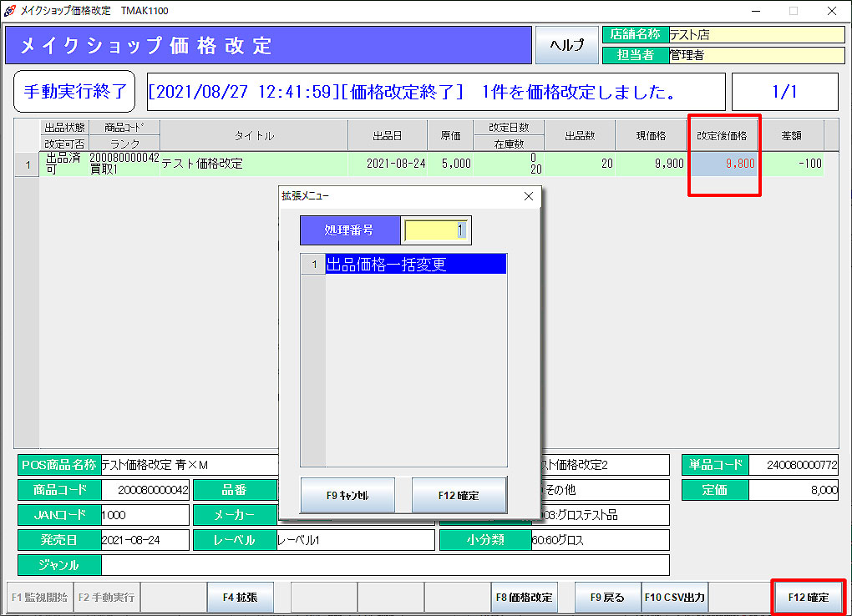The image size is (852, 616).
Task: Click the JANコード field showing 1000
Action: pos(145,516)
